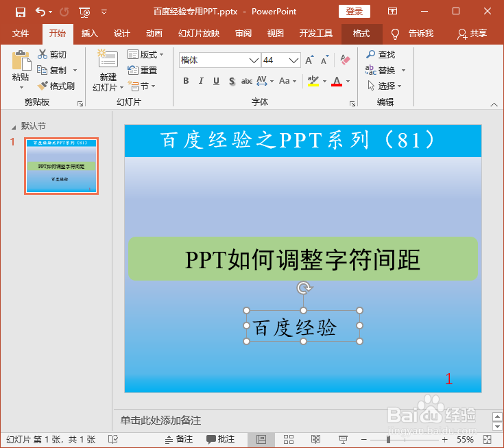Click the zoom slider handle
The width and height of the screenshot is (504, 448).
coord(388,439)
